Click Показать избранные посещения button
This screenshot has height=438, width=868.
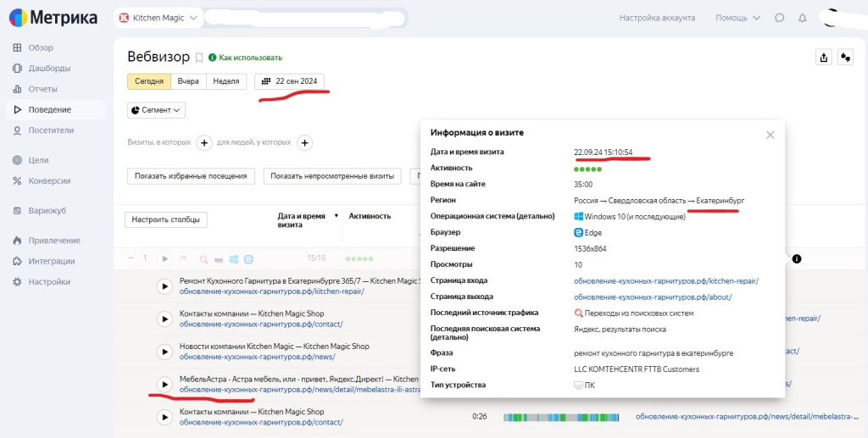tap(191, 176)
